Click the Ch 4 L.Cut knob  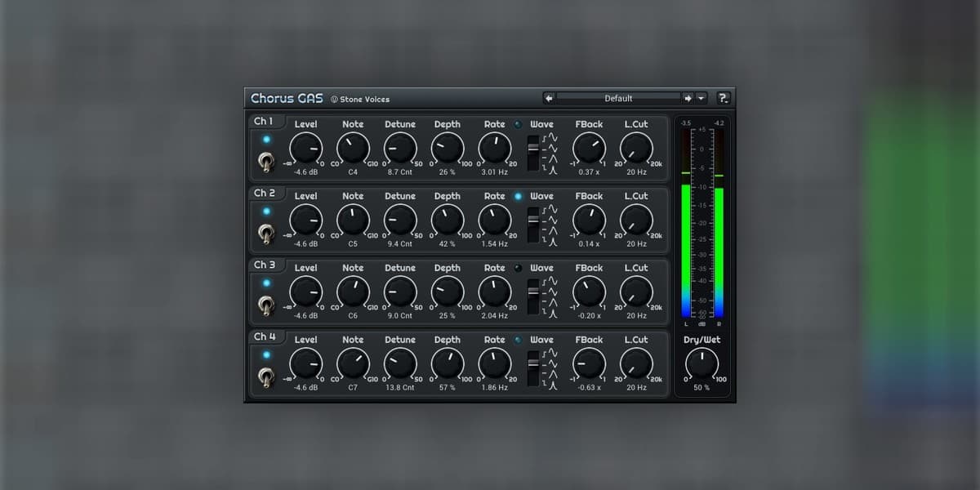tap(636, 364)
